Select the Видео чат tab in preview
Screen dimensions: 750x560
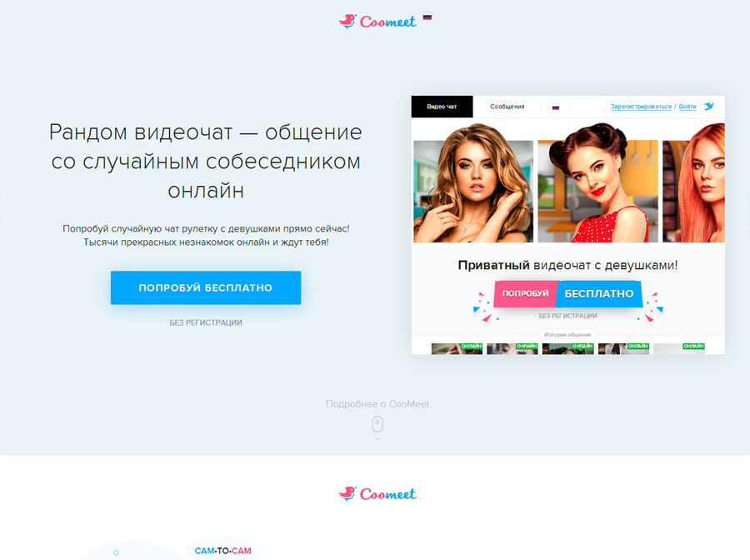[x=442, y=107]
